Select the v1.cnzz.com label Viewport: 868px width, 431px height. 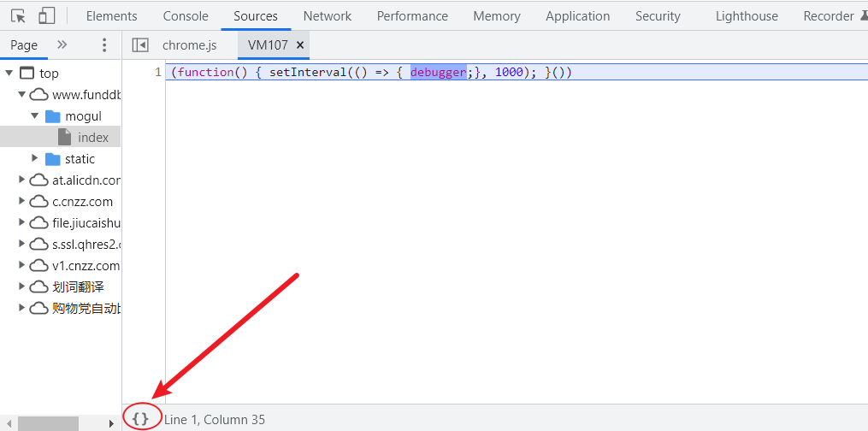(x=86, y=266)
